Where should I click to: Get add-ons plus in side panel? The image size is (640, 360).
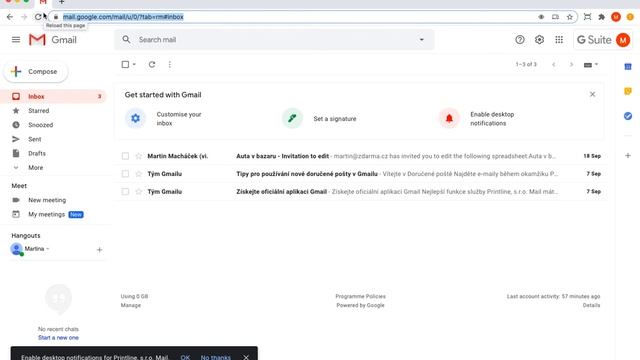[628, 156]
